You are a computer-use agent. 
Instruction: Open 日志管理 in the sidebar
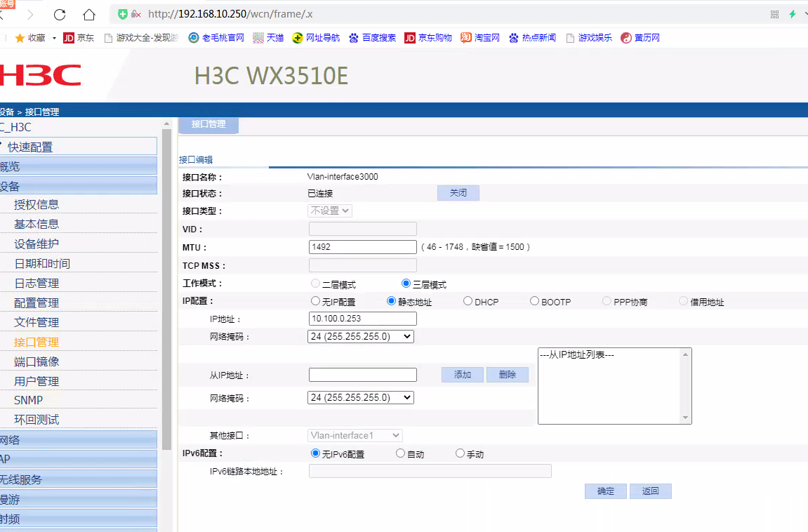click(37, 284)
